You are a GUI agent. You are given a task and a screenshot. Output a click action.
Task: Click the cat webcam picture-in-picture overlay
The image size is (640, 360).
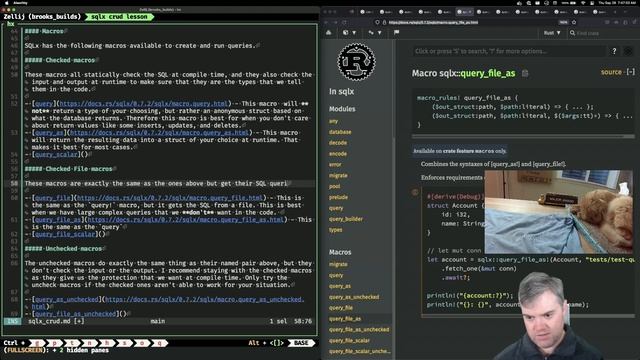[x=558, y=212]
